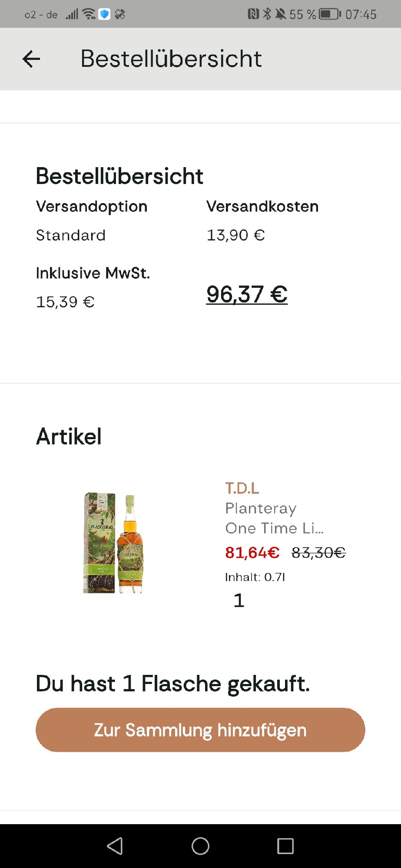
Task: Tap the muted notification bell icon
Action: click(281, 14)
